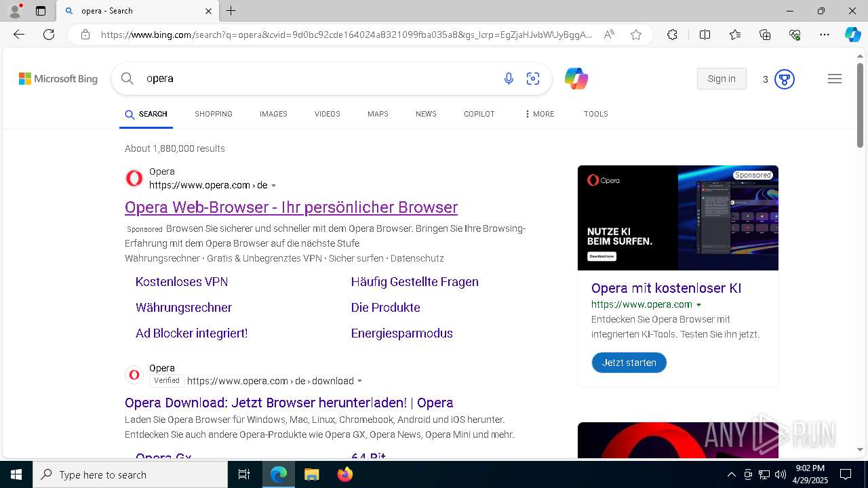
Task: Open the Extensions puzzle icon
Action: click(x=672, y=35)
